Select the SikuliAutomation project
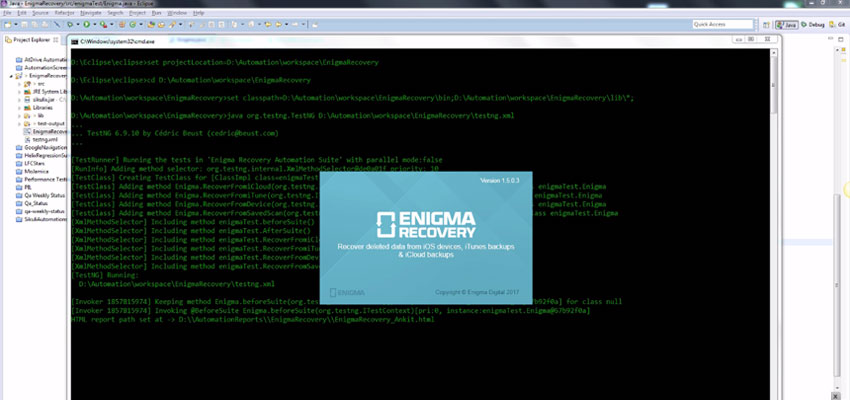 [41, 219]
